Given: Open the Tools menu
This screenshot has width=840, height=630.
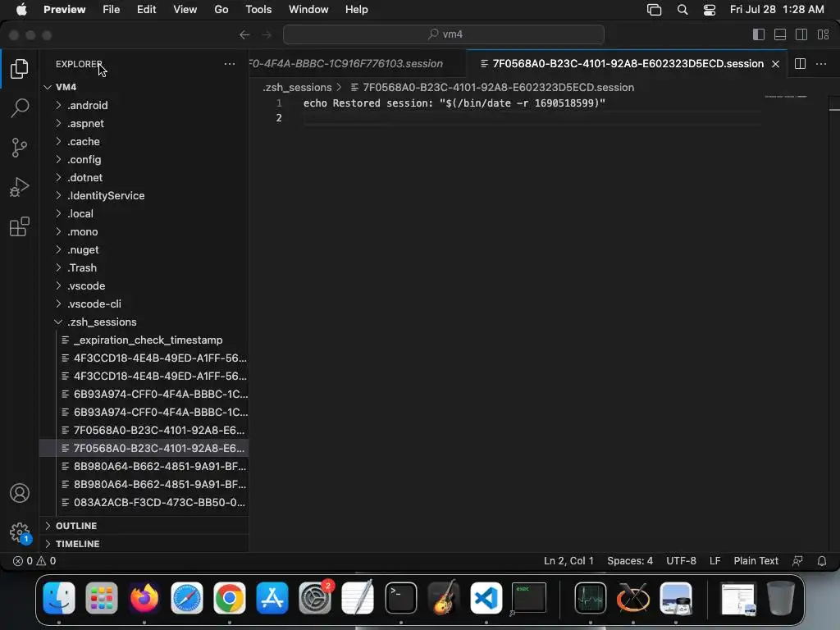Looking at the screenshot, I should [258, 10].
